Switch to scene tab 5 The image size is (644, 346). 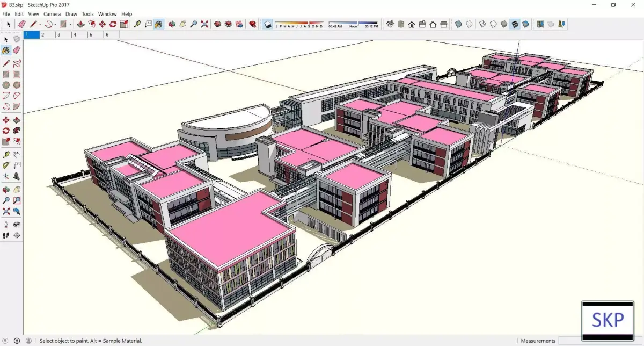coord(96,34)
